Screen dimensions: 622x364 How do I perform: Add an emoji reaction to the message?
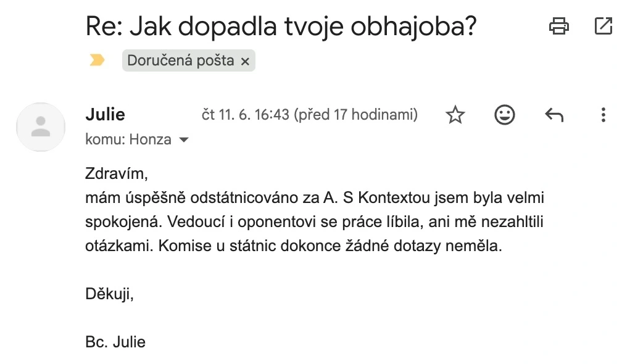(x=505, y=115)
